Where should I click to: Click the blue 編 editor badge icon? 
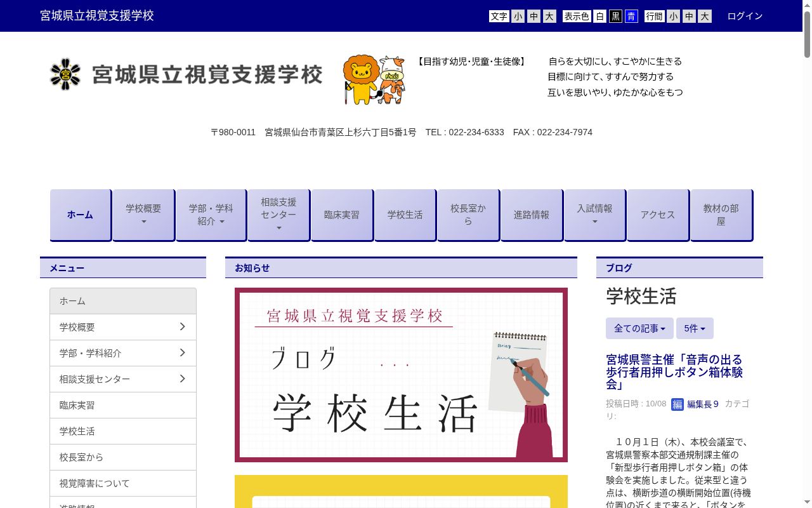(678, 404)
